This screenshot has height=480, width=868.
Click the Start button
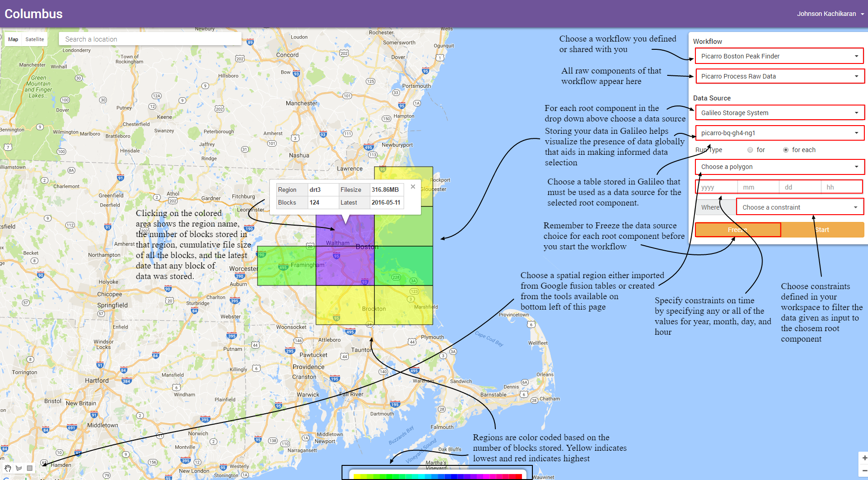click(x=822, y=230)
